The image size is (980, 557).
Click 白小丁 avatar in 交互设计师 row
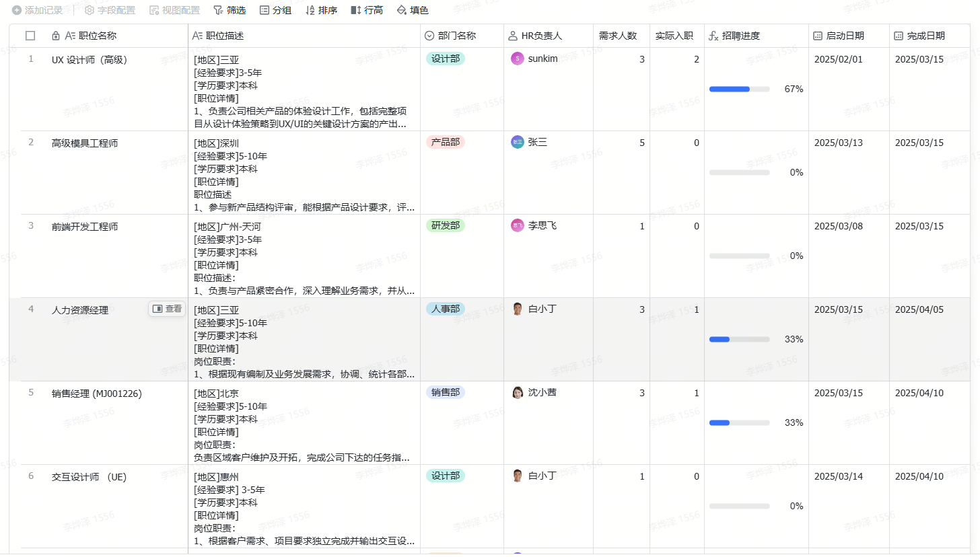point(517,476)
